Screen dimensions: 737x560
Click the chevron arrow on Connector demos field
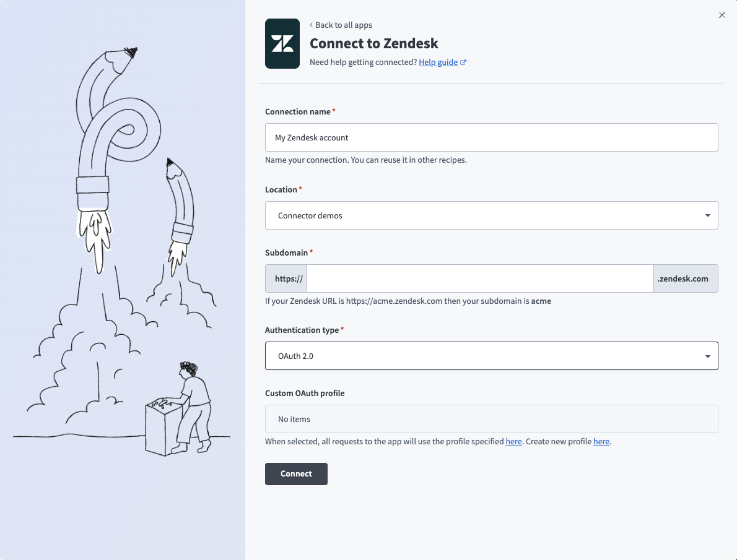point(707,215)
